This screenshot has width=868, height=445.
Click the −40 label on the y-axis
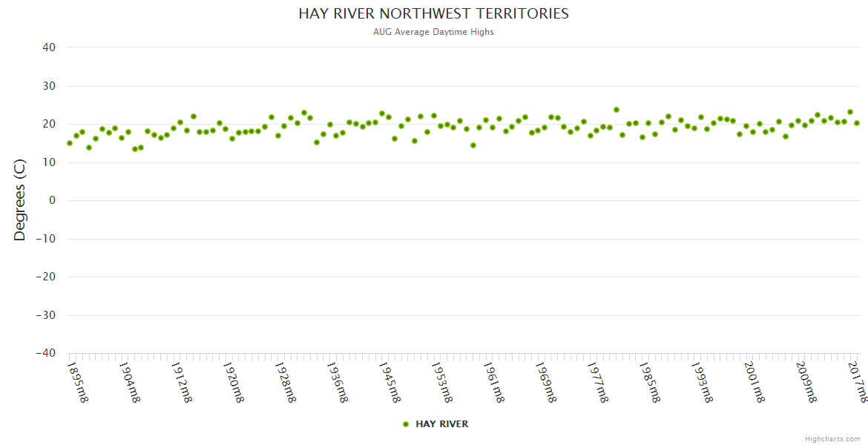pyautogui.click(x=45, y=354)
